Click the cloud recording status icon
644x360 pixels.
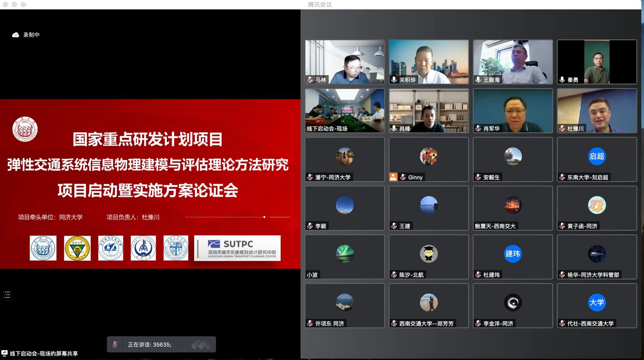[16, 35]
